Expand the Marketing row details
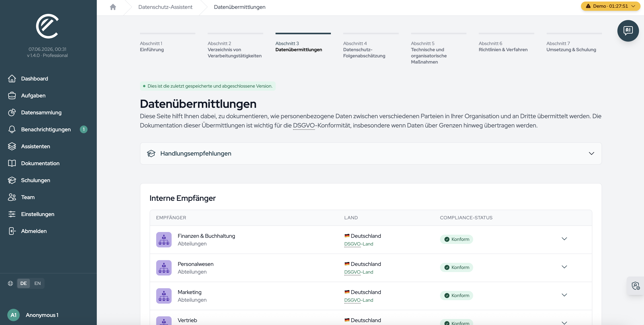644x325 pixels. coord(564,295)
